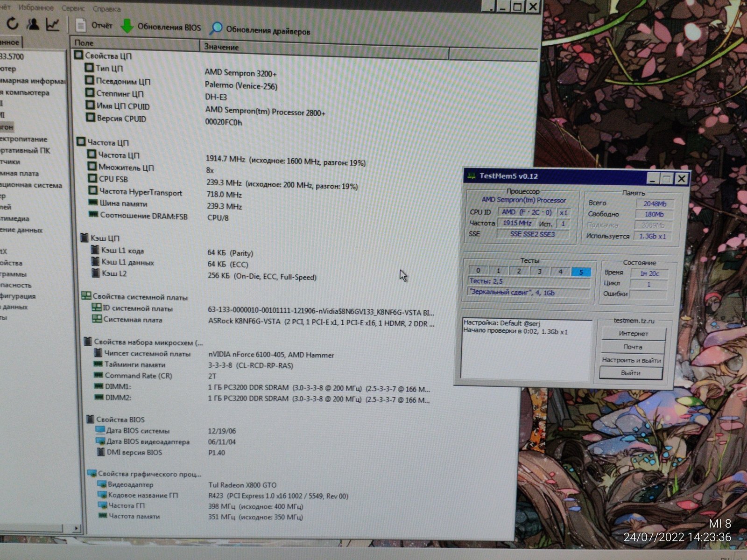The image size is (747, 560).
Task: Open the Отчёт report toolbar button
Action: [94, 25]
